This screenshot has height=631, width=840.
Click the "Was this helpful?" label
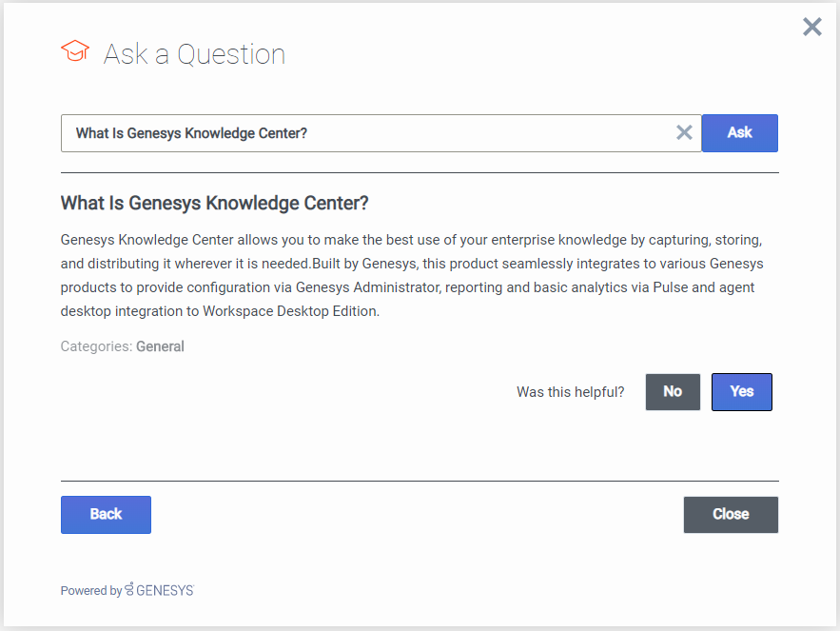click(570, 392)
